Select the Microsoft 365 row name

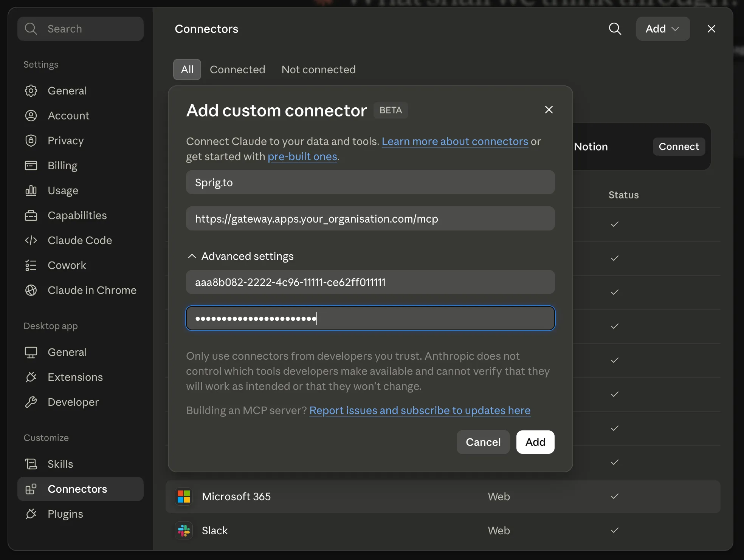pos(236,497)
